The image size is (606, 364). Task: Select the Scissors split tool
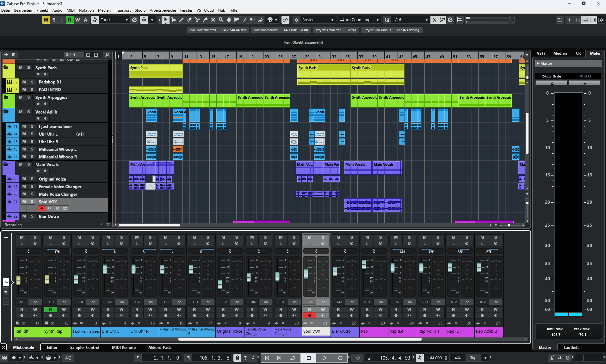[197, 20]
